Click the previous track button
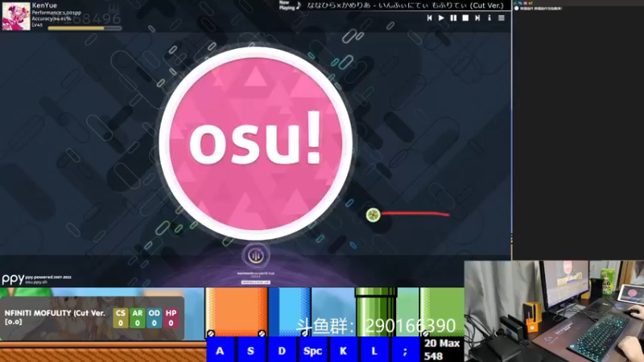The image size is (644, 362). pos(429,18)
